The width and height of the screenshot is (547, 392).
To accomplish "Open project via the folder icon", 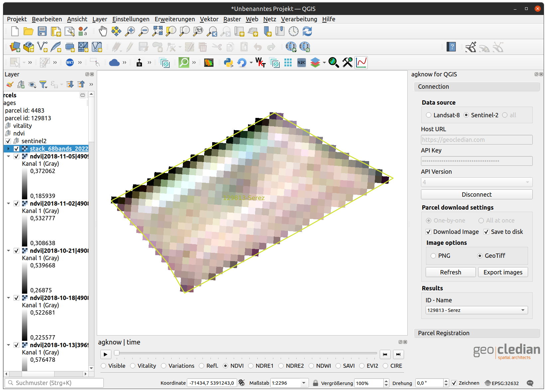I will (x=28, y=32).
